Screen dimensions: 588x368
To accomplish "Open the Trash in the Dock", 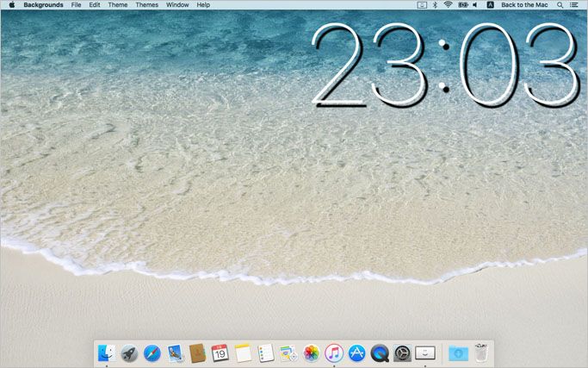I will (481, 352).
